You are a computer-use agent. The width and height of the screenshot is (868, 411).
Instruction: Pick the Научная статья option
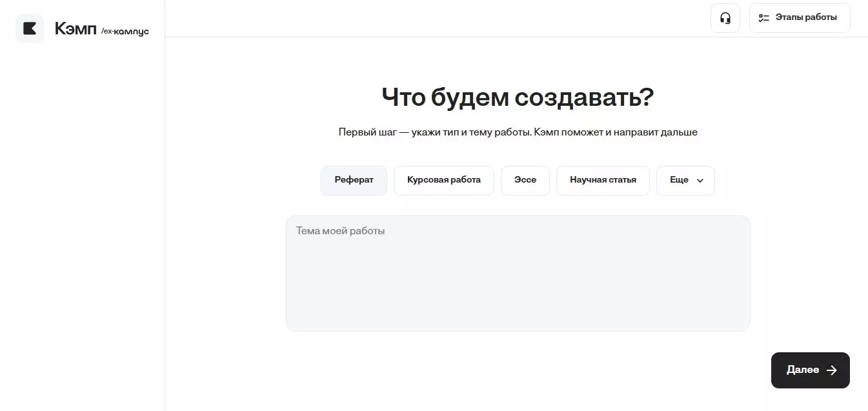603,180
